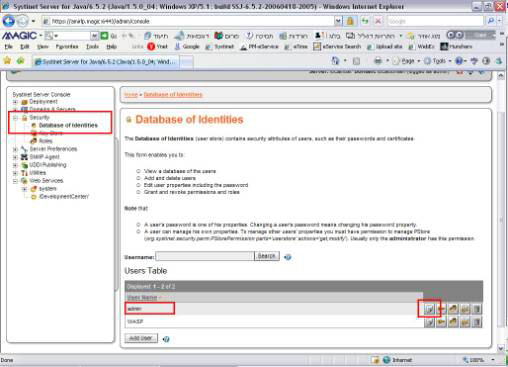Open the Favorites menu in the menu bar

(x=67, y=47)
